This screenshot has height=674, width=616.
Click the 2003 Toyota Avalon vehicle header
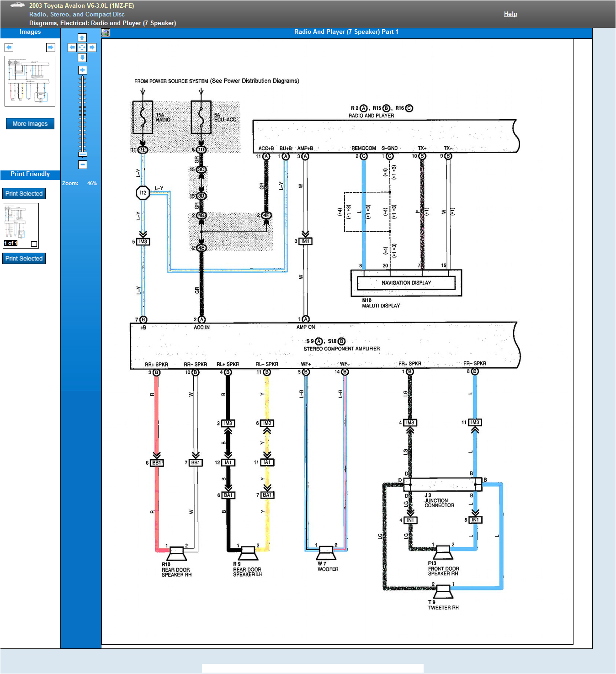coord(81,6)
